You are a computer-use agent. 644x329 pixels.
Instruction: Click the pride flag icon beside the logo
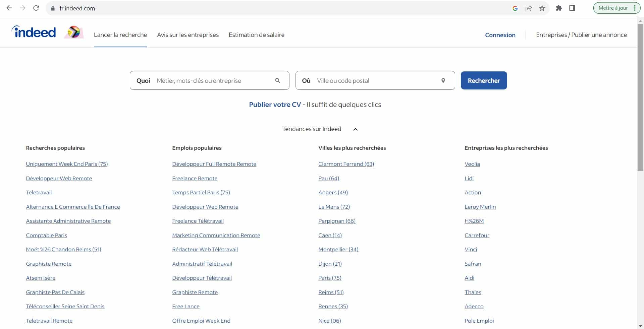(74, 32)
